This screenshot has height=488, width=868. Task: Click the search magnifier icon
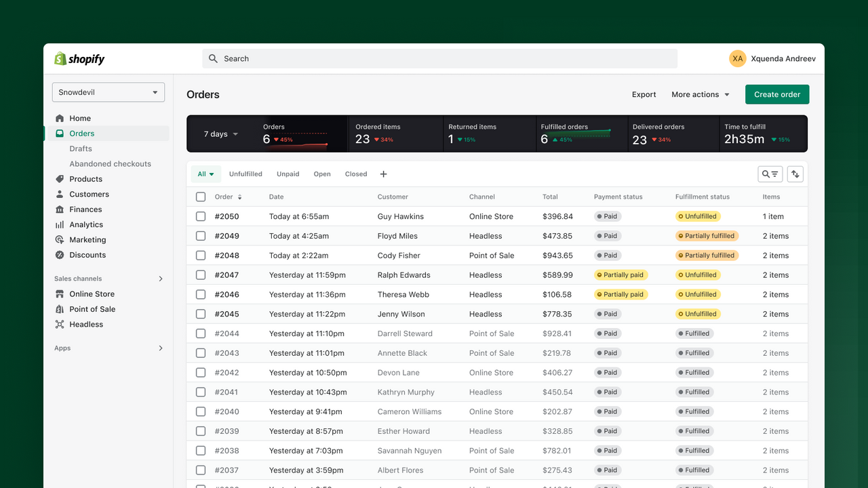pyautogui.click(x=213, y=59)
